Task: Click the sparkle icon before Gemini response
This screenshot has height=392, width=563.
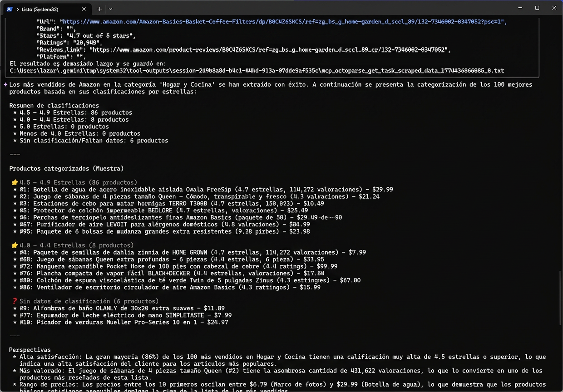Action: coord(5,85)
